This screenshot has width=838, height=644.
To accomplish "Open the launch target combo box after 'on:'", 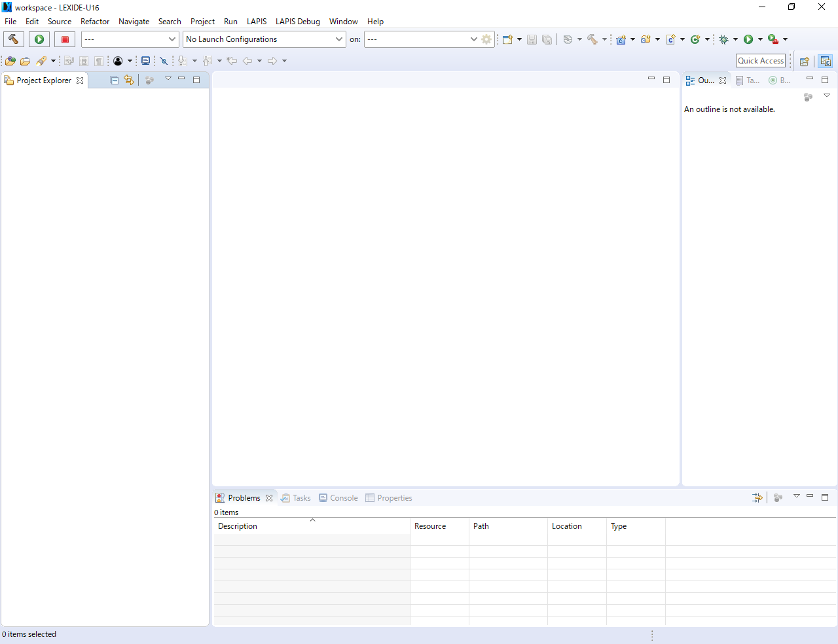I will coord(422,39).
